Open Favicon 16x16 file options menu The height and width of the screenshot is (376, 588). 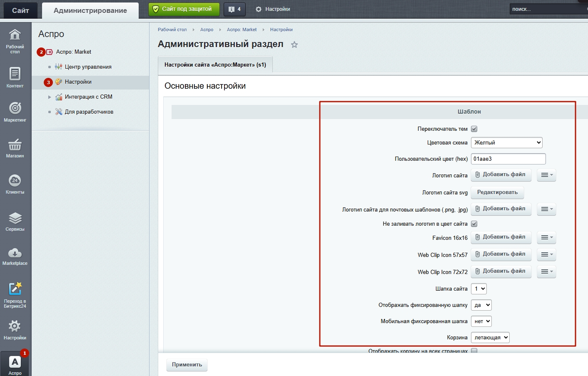click(547, 237)
